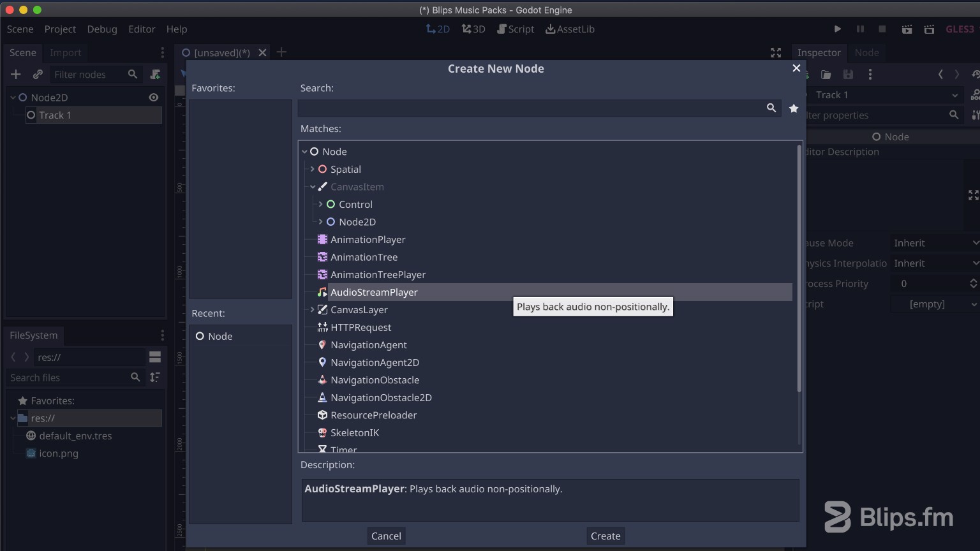Select Track 1 in the Scene tree
Screen dimensions: 980x551
pos(93,115)
